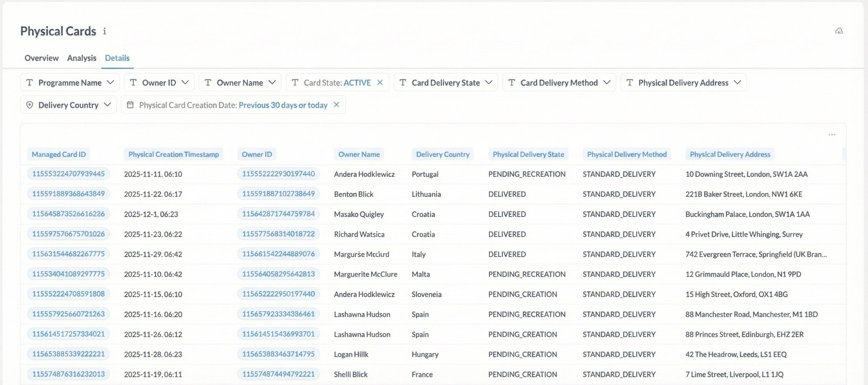The image size is (868, 385).
Task: Open the Card Delivery Method dropdown
Action: pos(607,83)
